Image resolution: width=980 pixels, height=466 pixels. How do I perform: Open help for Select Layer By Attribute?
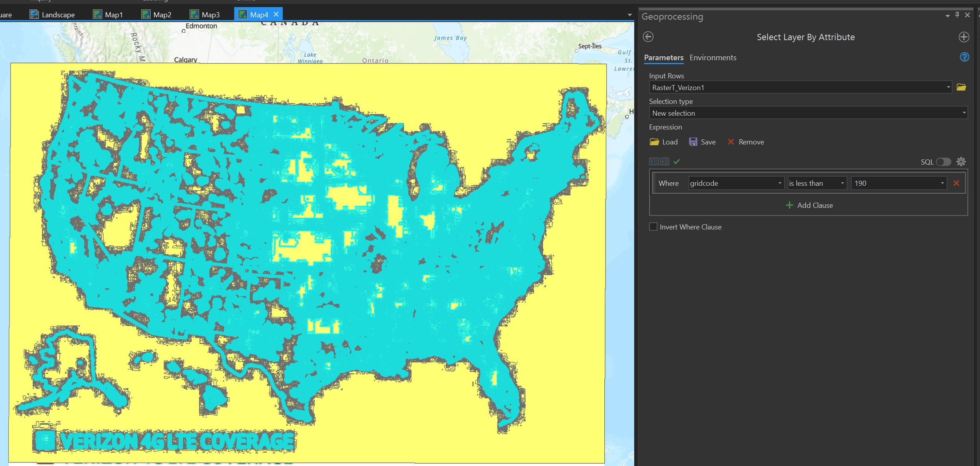pos(965,57)
